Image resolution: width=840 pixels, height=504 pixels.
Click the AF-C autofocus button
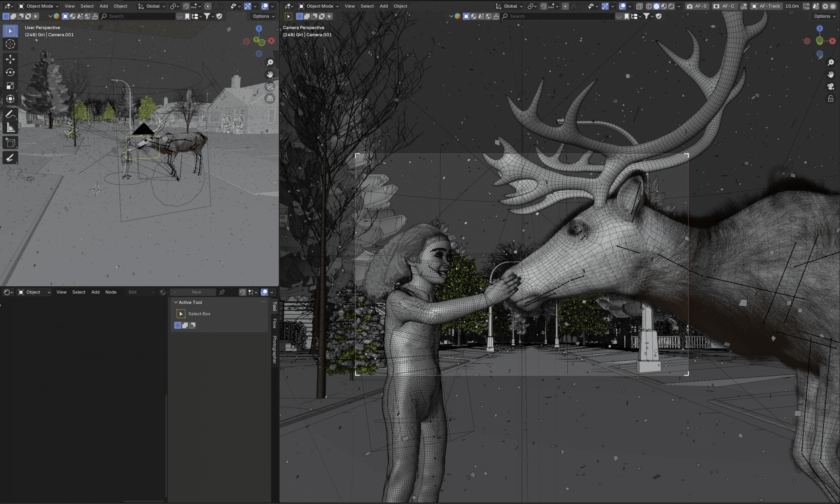(x=724, y=6)
